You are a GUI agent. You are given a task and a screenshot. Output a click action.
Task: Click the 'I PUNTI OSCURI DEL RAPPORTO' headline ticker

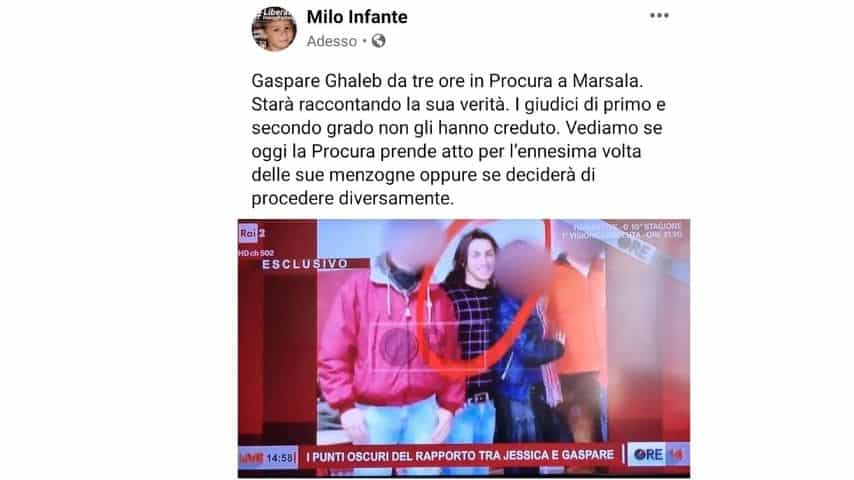[460, 455]
